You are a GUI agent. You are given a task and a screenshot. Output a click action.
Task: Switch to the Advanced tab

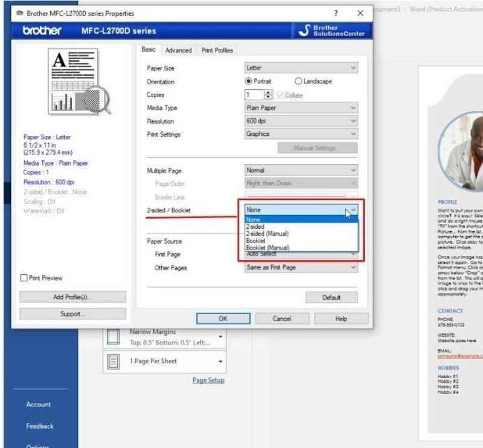[179, 50]
